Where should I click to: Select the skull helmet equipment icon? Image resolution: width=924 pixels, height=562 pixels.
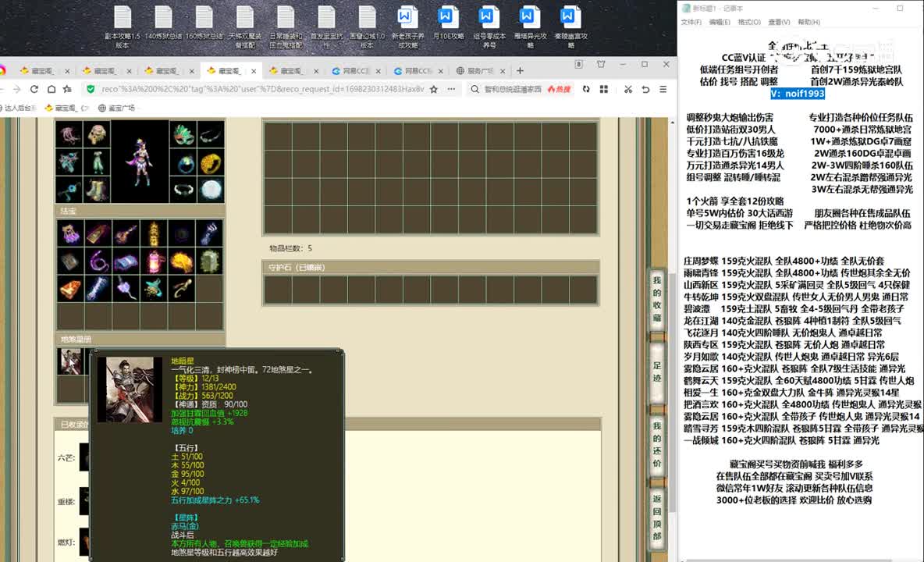(x=97, y=135)
